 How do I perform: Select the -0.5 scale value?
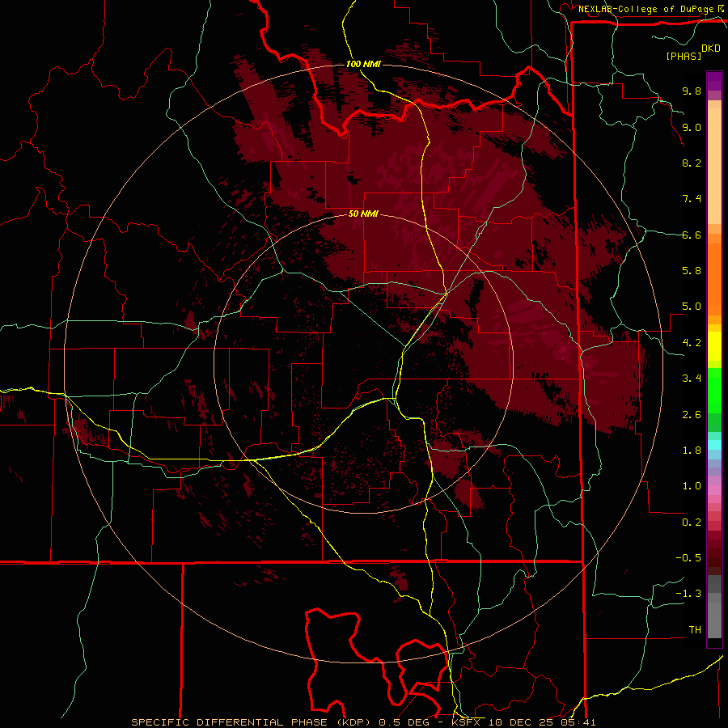click(x=688, y=558)
